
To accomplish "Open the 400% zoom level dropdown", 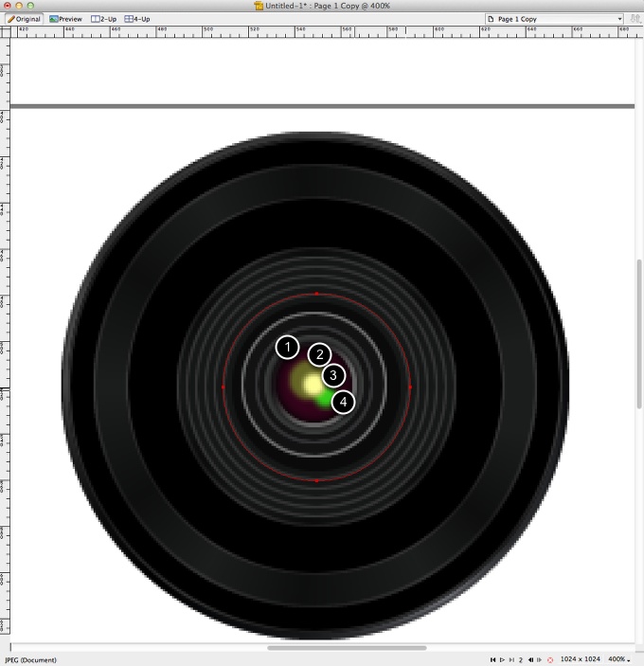I will (x=619, y=659).
